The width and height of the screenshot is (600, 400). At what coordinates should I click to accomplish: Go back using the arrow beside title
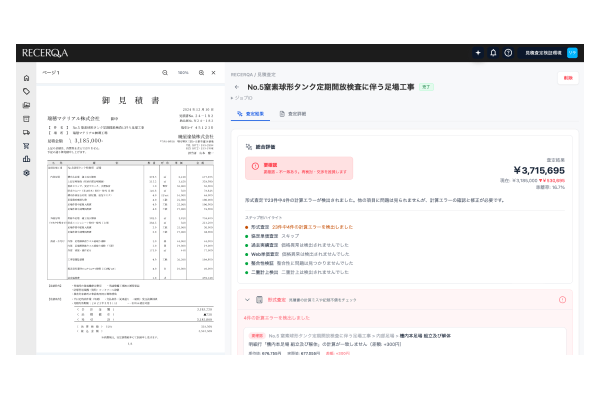tap(235, 87)
